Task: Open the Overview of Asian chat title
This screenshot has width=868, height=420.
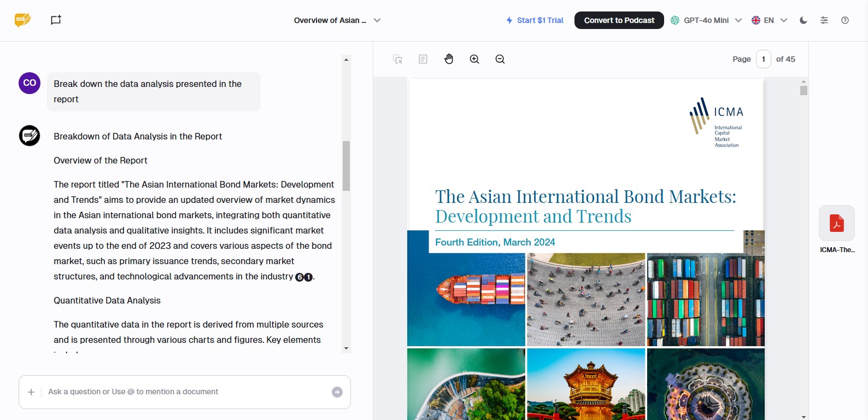Action: pos(330,20)
